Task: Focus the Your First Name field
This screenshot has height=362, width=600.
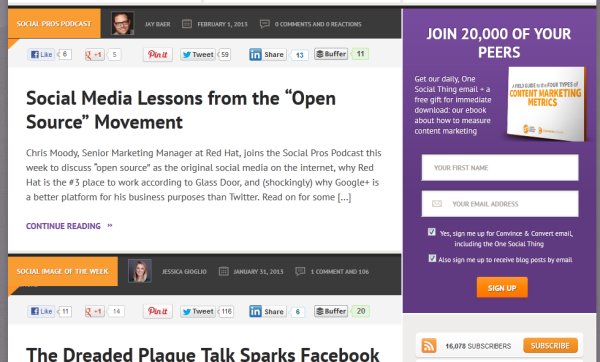Action: (500, 168)
